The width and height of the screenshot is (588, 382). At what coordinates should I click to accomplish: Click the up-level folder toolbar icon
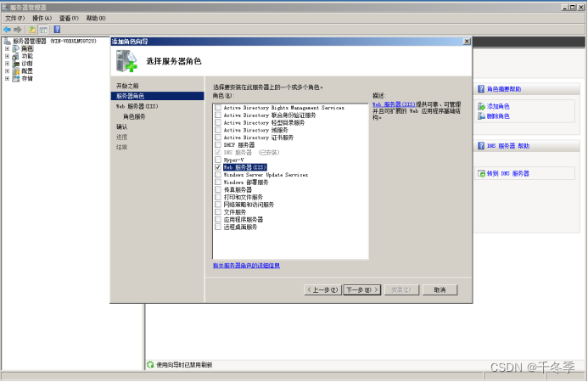pos(32,29)
